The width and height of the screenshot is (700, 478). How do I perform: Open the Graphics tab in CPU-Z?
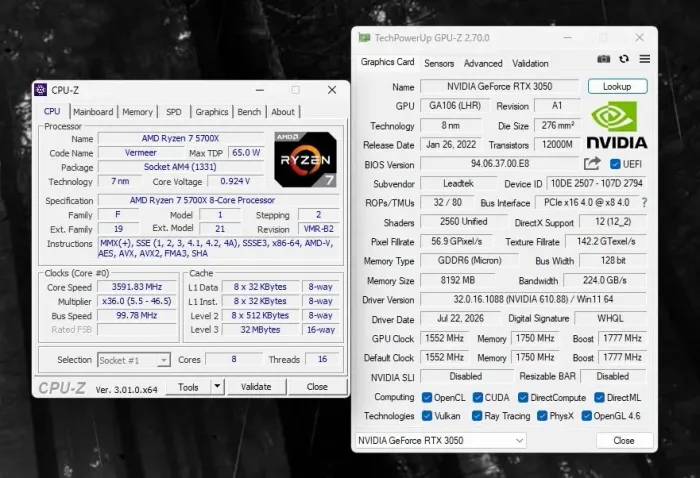tap(212, 112)
